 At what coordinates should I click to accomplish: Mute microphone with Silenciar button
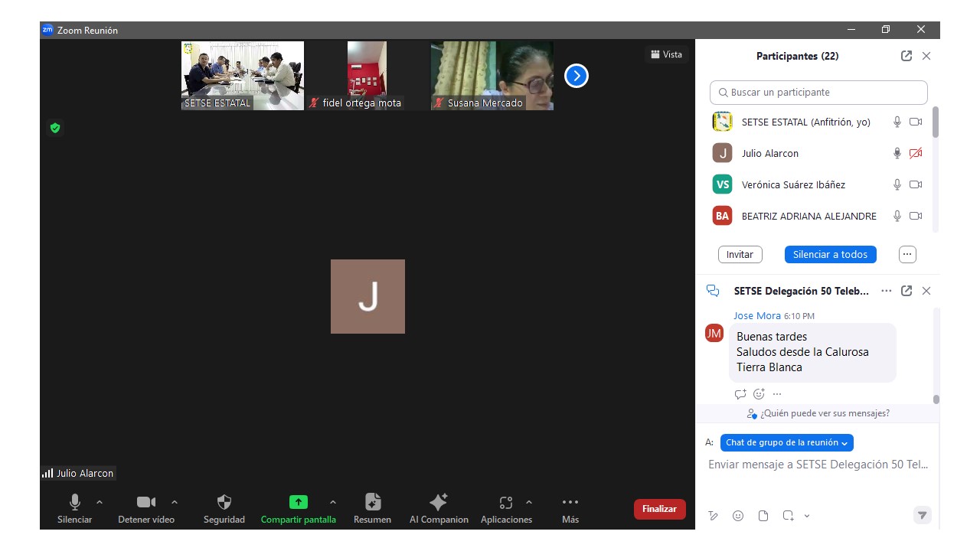tap(74, 503)
